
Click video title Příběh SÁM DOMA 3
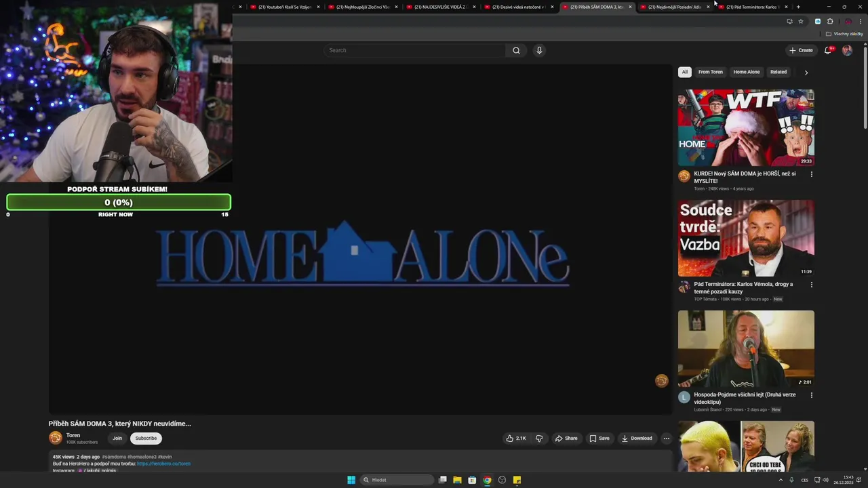pyautogui.click(x=120, y=424)
